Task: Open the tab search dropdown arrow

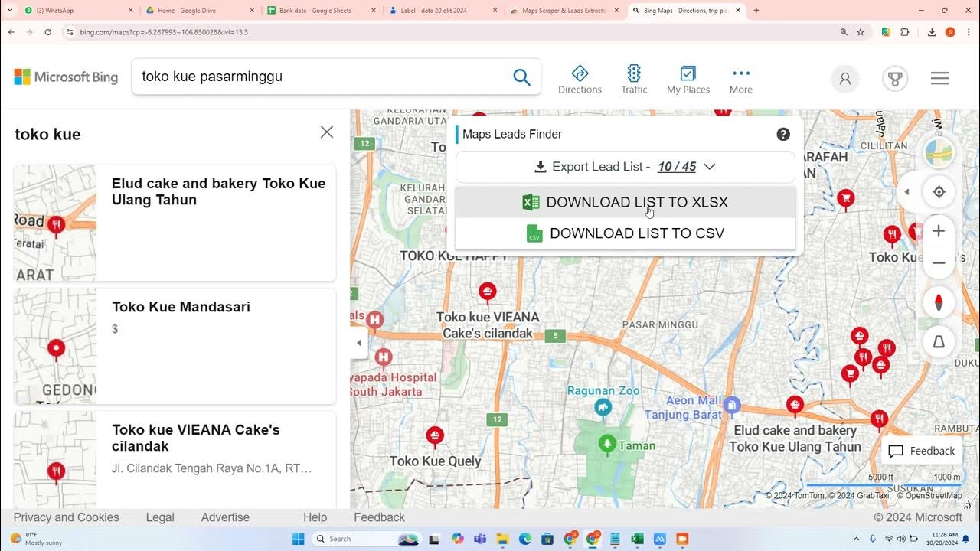Action: tap(10, 11)
